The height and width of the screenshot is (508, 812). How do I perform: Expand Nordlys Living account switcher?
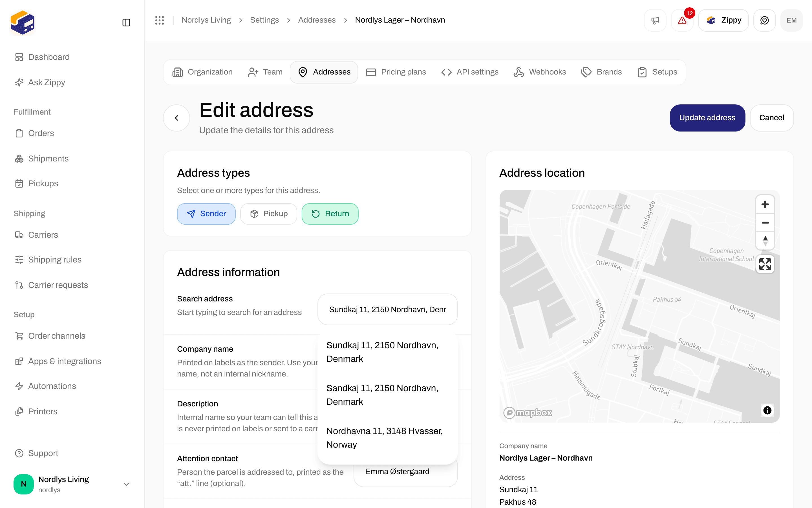pyautogui.click(x=72, y=484)
